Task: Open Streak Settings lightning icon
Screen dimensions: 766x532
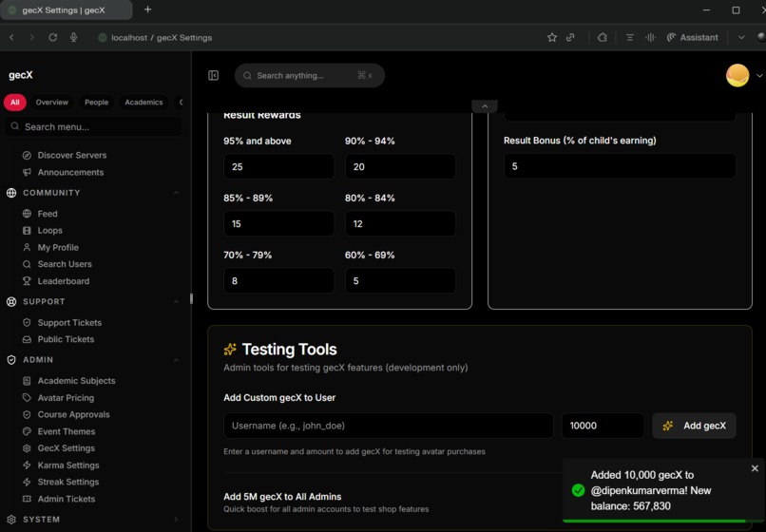Action: tap(27, 482)
